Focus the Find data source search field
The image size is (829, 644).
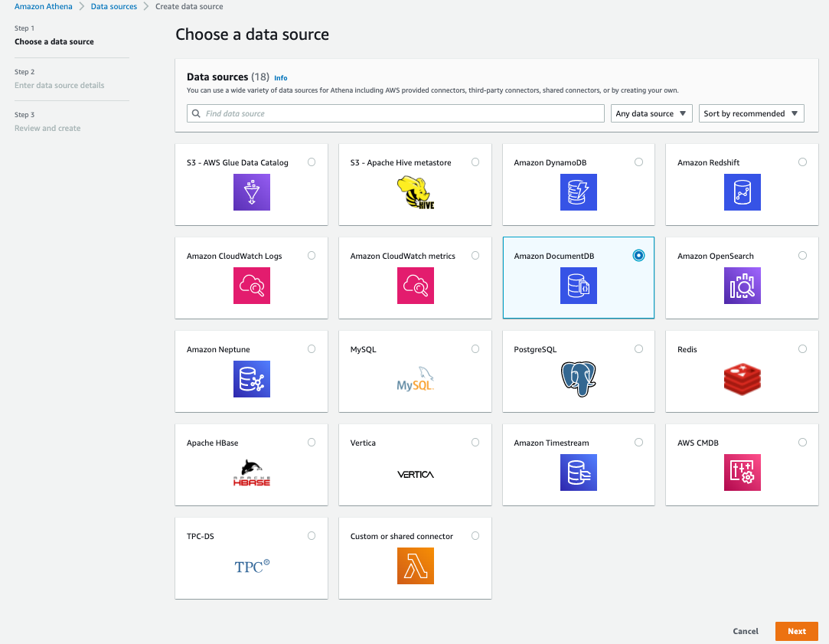point(396,113)
